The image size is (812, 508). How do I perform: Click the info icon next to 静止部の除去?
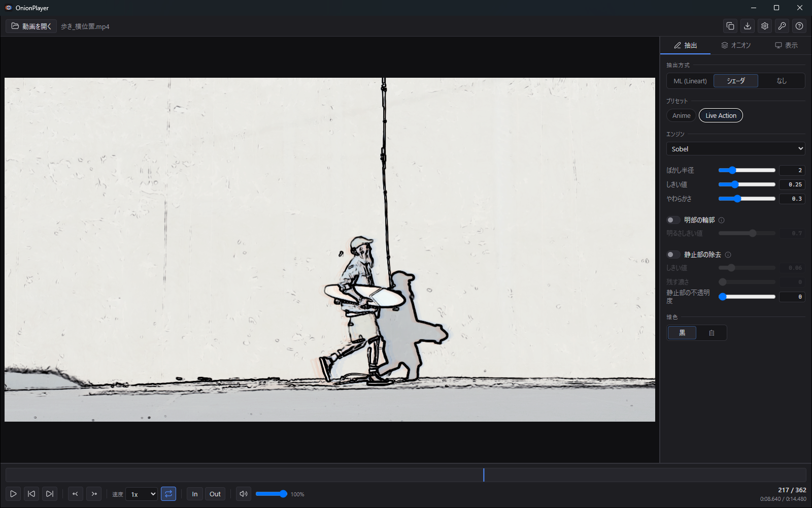[728, 255]
